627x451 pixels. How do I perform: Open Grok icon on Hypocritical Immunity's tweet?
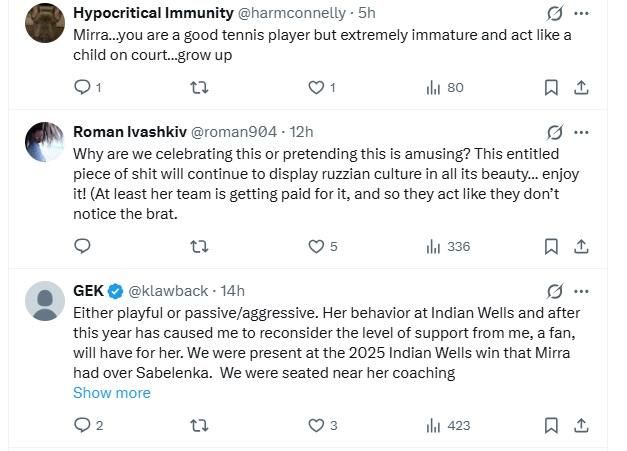click(x=555, y=13)
